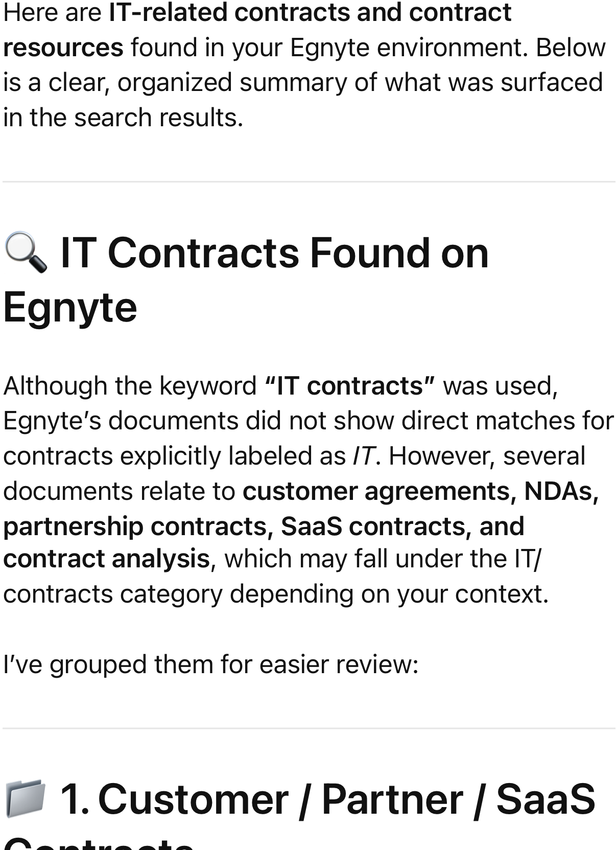Click the text 'Egnyte’s documents did not show'
Screen dimensions: 616x850
[x=199, y=421]
